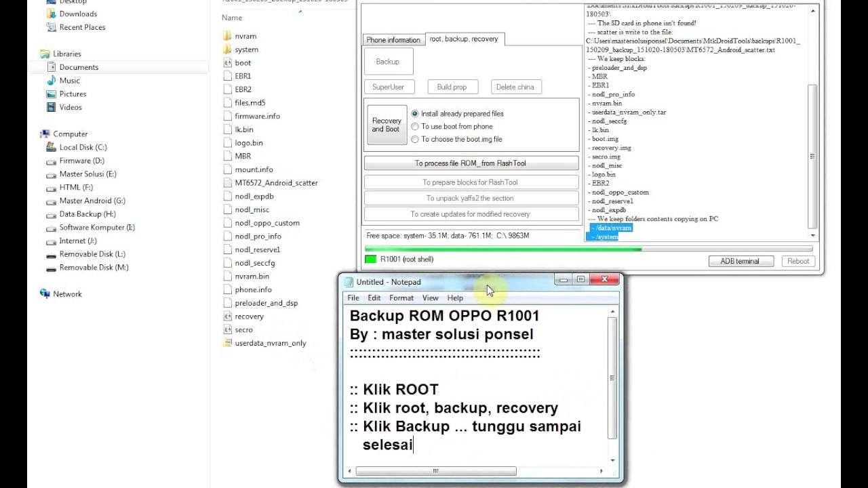Select the files.md5 file icon
Image resolution: width=868 pixels, height=488 pixels.
click(228, 103)
